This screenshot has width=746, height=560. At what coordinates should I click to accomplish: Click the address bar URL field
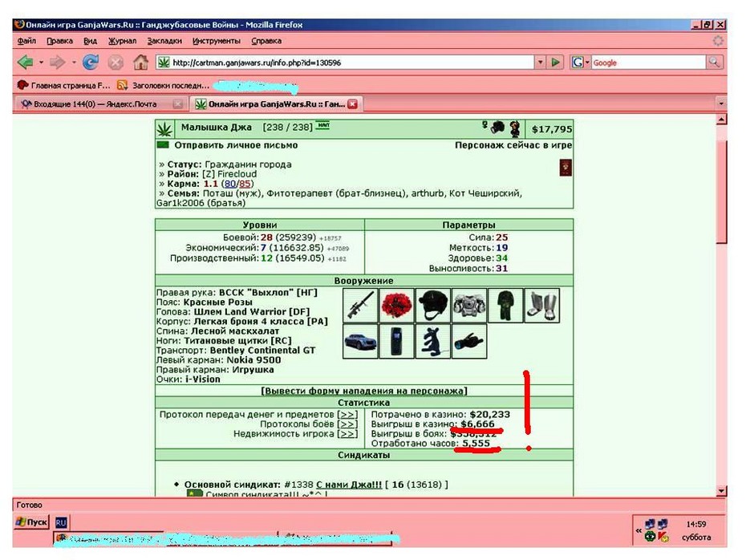(x=352, y=63)
